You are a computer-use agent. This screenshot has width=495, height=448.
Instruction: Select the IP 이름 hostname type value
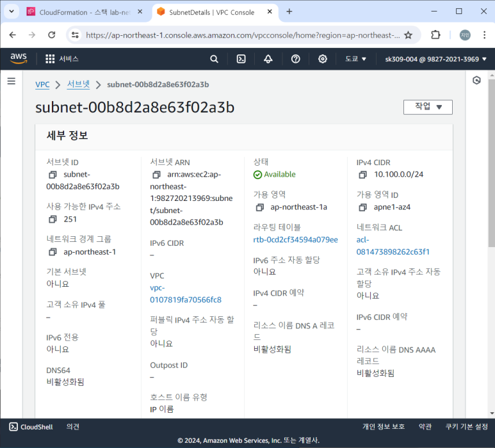click(161, 409)
